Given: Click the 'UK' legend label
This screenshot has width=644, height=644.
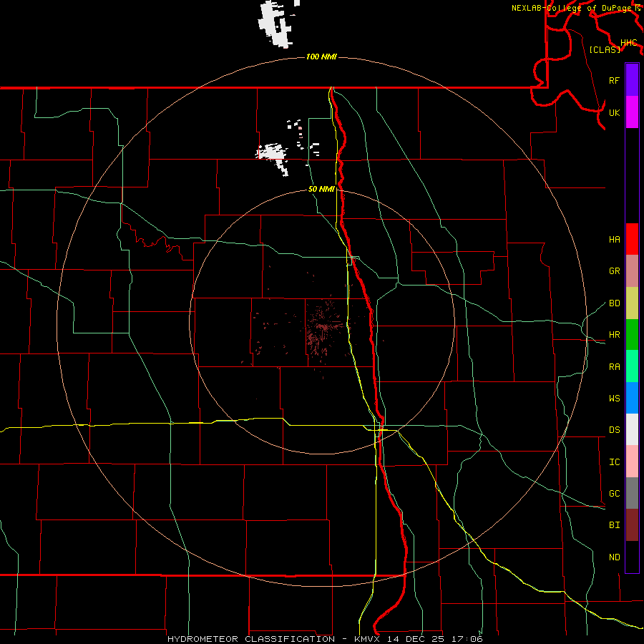Looking at the screenshot, I should 614,112.
